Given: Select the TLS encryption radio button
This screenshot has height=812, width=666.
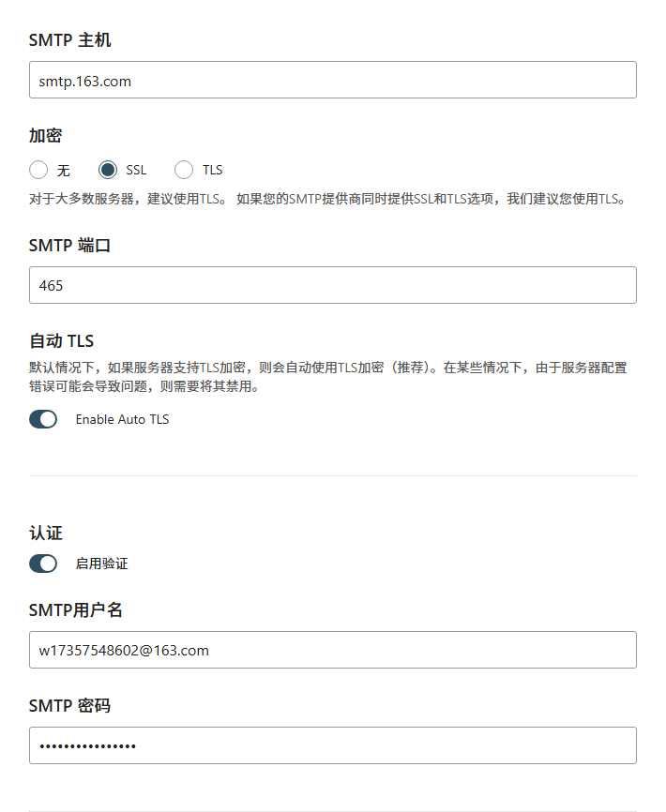Looking at the screenshot, I should (x=184, y=170).
